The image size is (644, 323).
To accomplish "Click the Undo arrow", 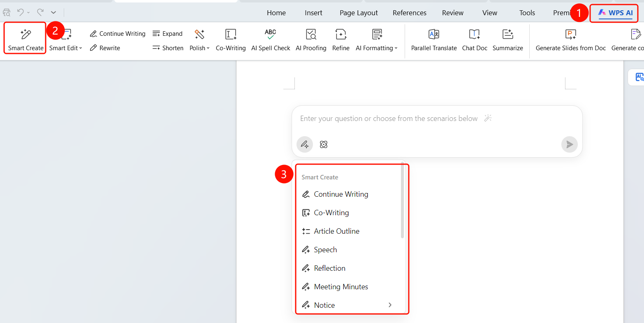I will 21,12.
